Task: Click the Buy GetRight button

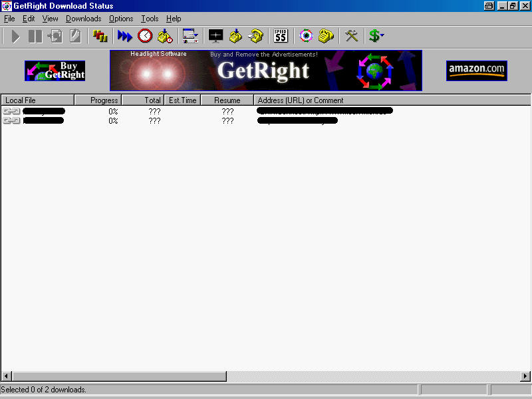Action: click(55, 70)
